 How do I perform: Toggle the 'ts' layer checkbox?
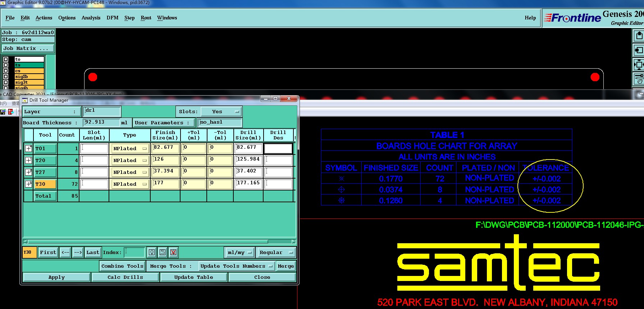(6, 65)
